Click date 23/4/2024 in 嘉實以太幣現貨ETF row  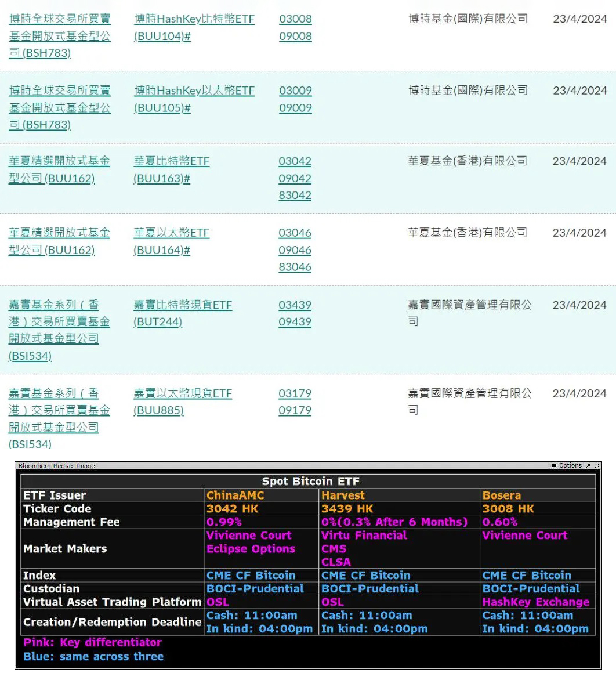pos(579,393)
